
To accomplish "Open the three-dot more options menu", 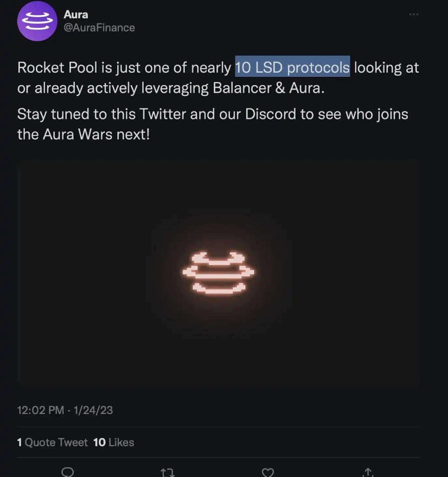I will pyautogui.click(x=413, y=14).
